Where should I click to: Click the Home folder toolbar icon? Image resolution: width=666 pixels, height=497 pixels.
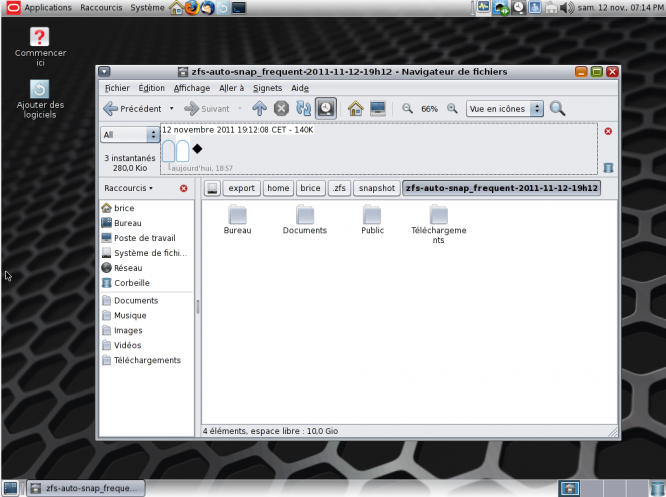click(x=355, y=108)
